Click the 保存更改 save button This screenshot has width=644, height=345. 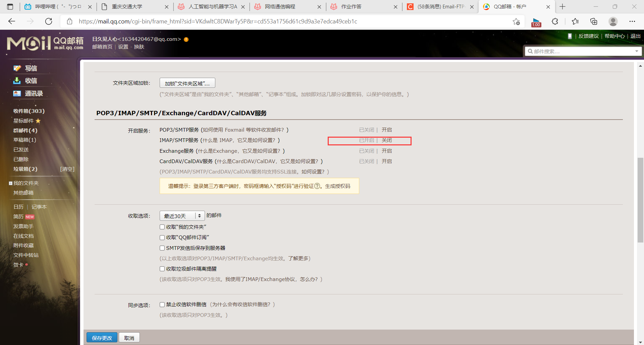(x=102, y=337)
